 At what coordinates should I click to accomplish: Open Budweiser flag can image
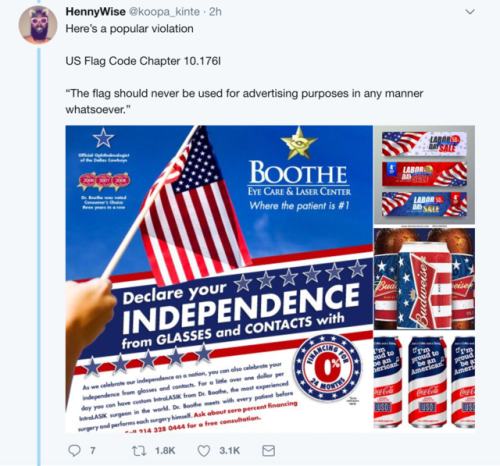pyautogui.click(x=424, y=279)
